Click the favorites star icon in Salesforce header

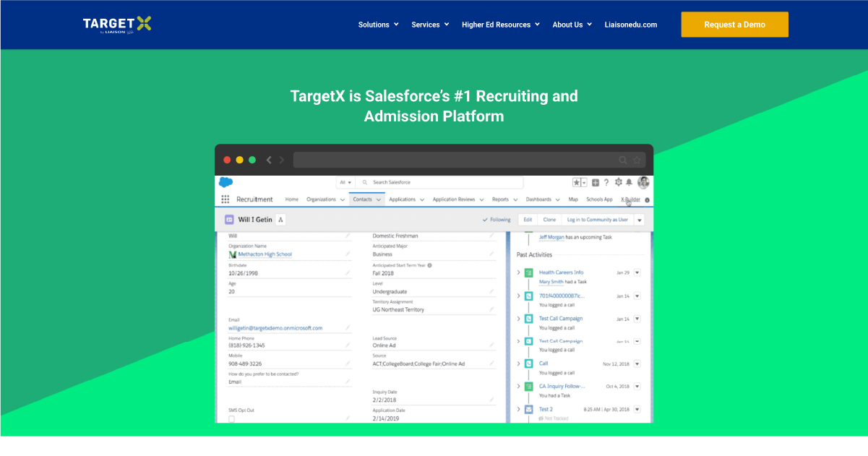(577, 183)
